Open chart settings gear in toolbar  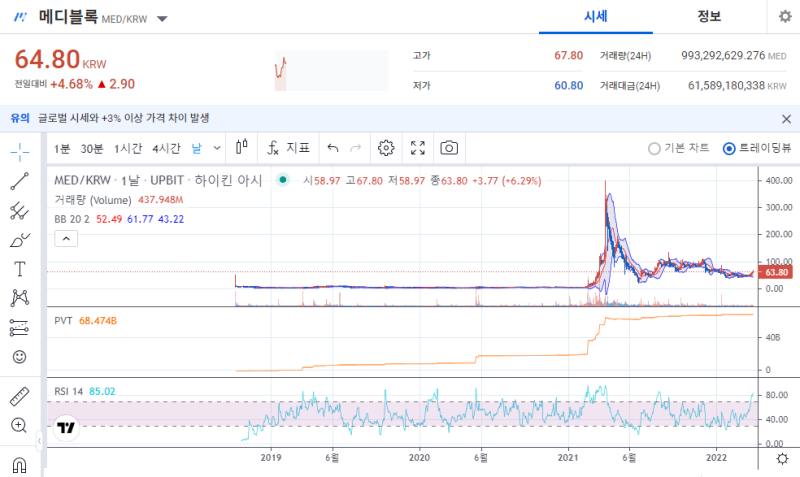point(386,148)
